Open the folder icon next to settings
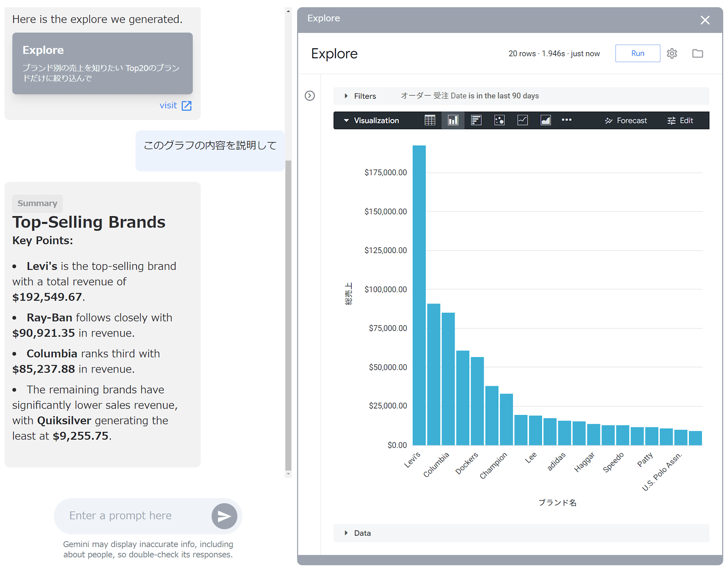The width and height of the screenshot is (728, 568). click(697, 53)
